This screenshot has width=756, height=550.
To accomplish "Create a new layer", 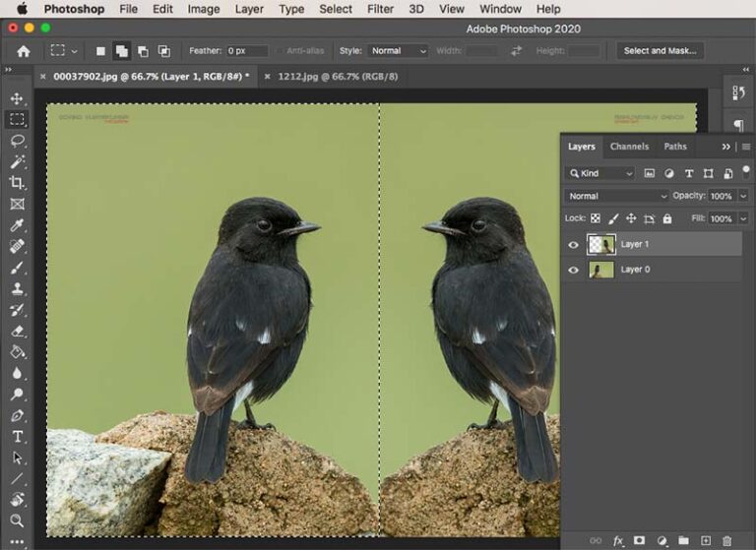I will coord(706,540).
